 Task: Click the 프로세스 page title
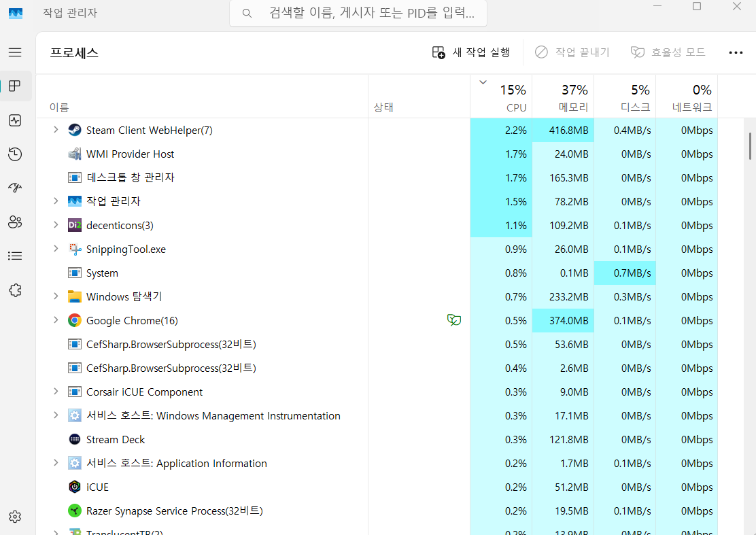tap(74, 52)
